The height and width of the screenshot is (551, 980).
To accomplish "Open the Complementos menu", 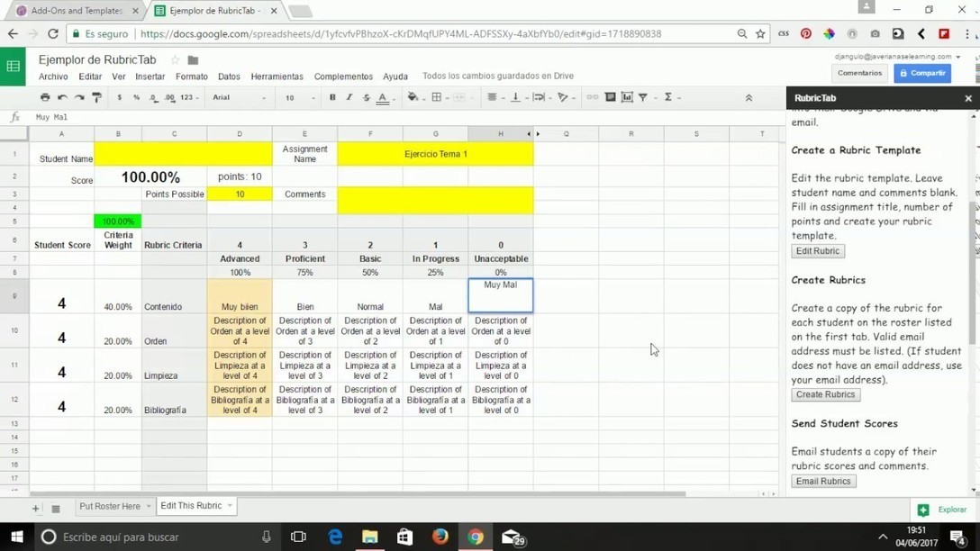I will click(x=343, y=77).
